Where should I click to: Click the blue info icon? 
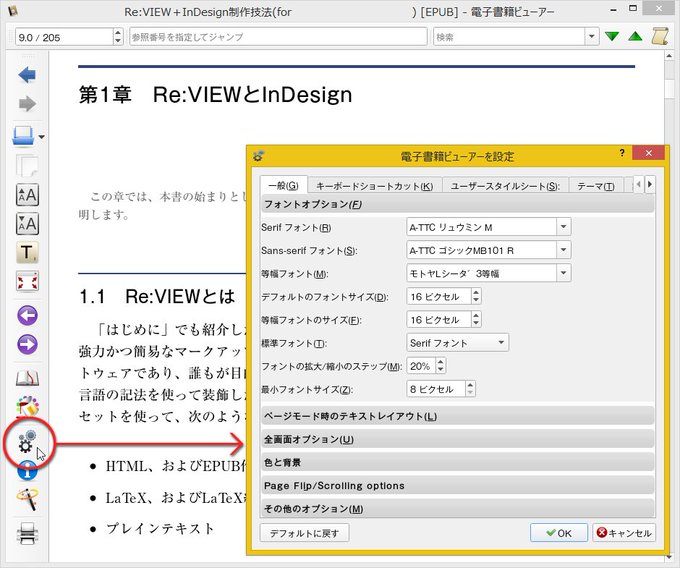click(27, 471)
